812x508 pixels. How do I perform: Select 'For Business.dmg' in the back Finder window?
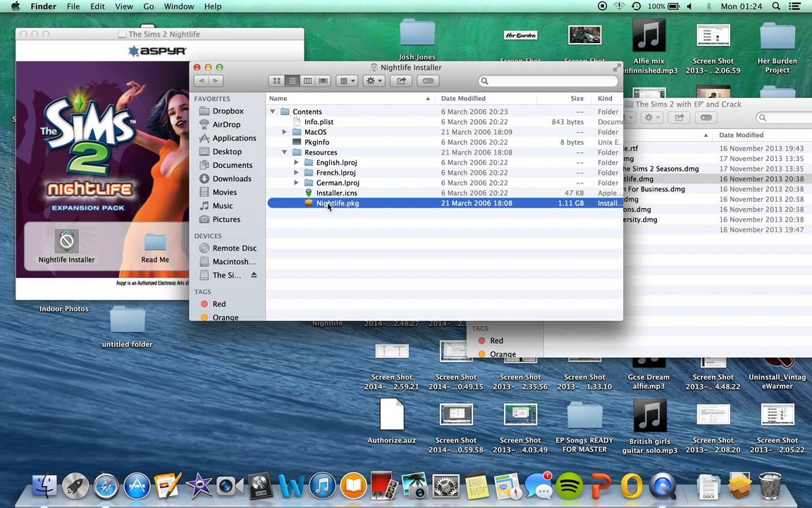[656, 189]
